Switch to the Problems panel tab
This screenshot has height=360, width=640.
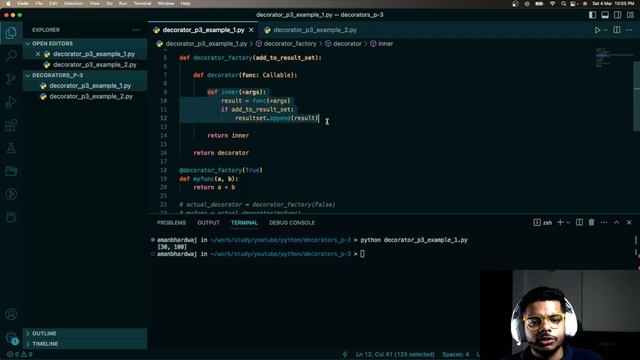pyautogui.click(x=171, y=223)
